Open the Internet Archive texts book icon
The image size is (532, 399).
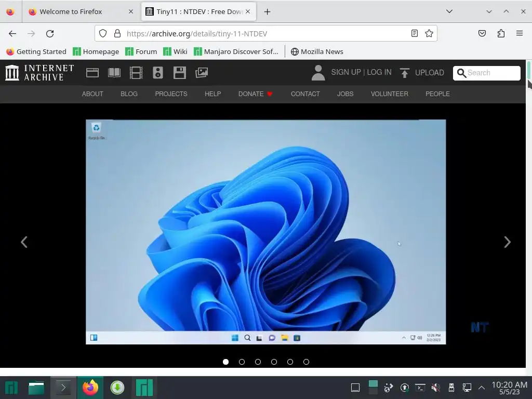[114, 73]
